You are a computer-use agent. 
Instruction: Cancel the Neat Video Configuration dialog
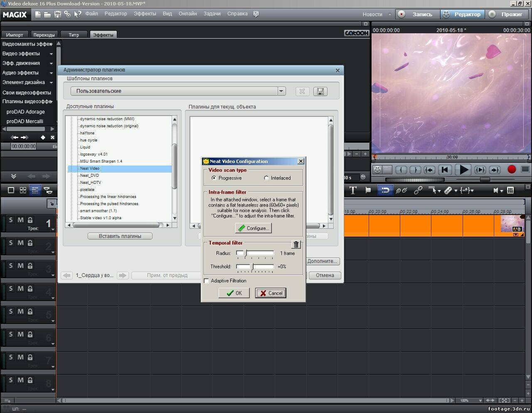coord(271,293)
